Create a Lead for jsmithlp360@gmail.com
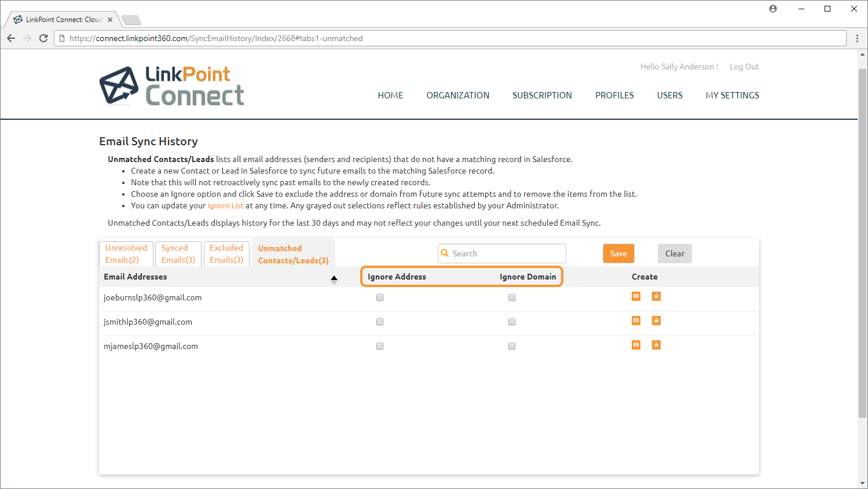Viewport: 868px width, 489px height. [656, 321]
